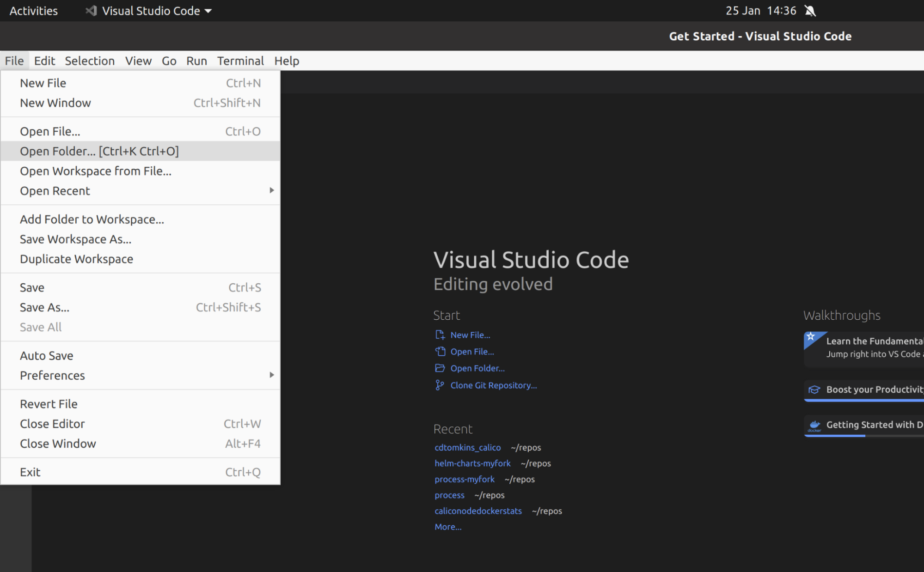The image size is (924, 572).
Task: Close the File menu via File header
Action: pyautogui.click(x=14, y=61)
